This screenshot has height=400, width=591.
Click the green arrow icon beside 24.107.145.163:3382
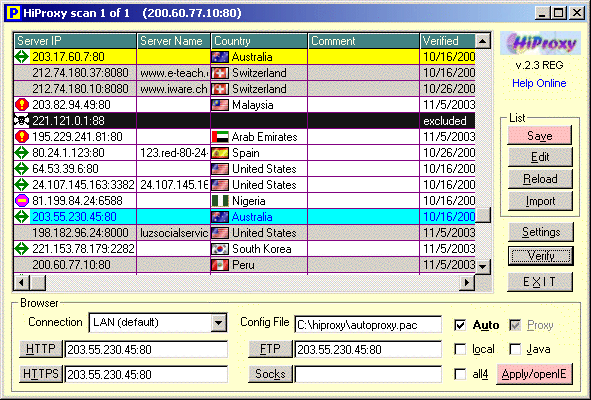point(22,185)
